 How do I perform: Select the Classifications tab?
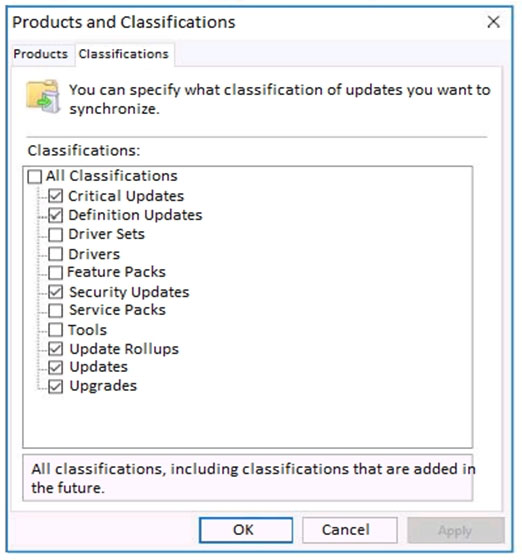pos(124,54)
